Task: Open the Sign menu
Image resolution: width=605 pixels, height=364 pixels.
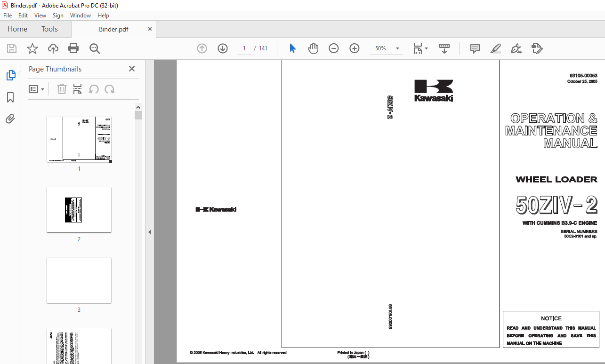Action: 58,16
